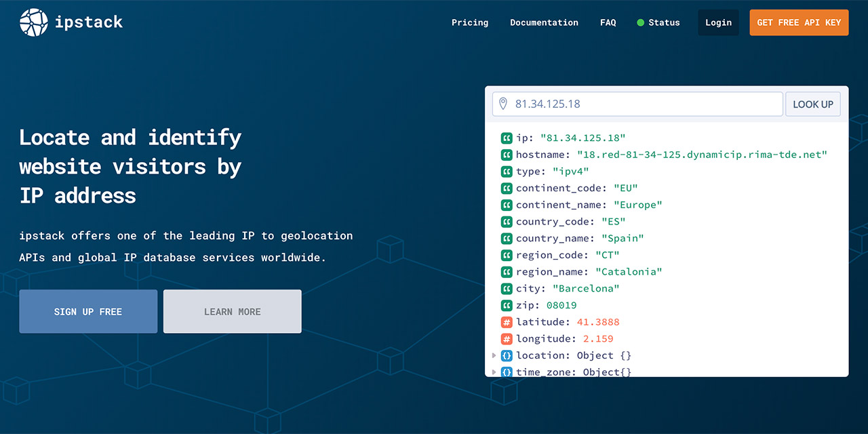Open the Pricing page
The image size is (868, 434).
[x=470, y=22]
